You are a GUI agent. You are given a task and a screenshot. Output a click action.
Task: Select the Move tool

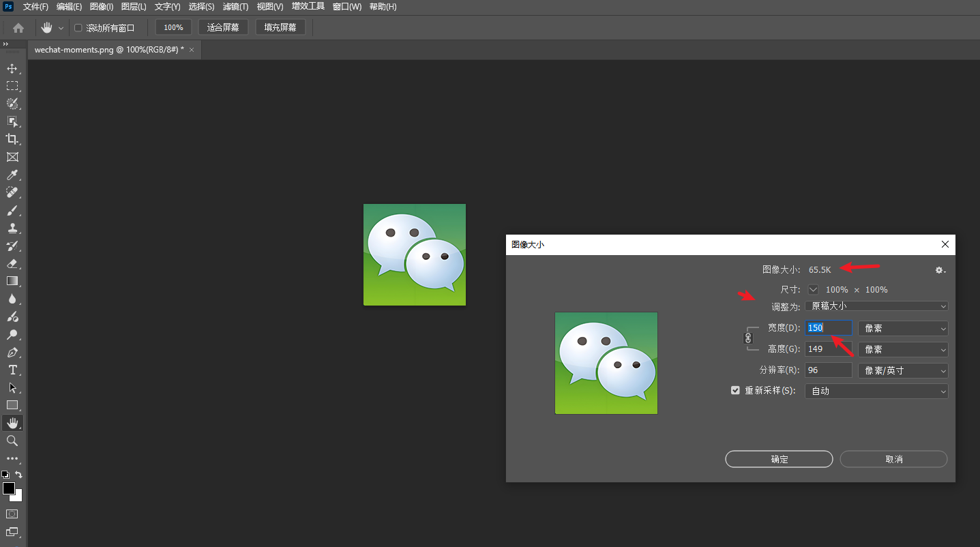tap(12, 68)
